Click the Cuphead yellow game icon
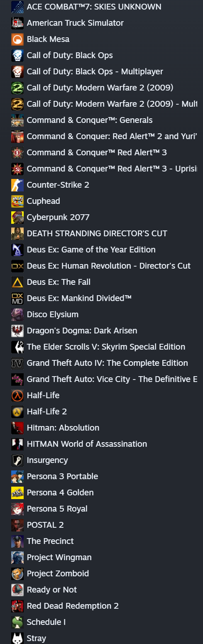Viewport: 203px width, 644px height. tap(17, 201)
